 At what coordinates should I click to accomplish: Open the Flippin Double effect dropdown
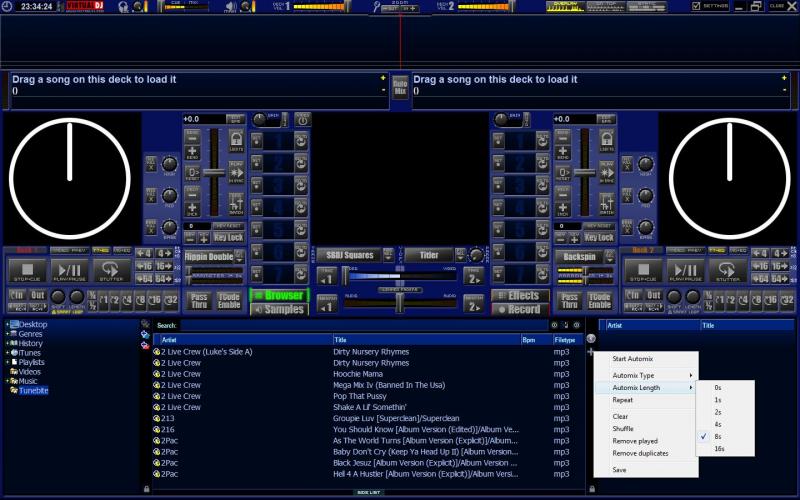(239, 257)
